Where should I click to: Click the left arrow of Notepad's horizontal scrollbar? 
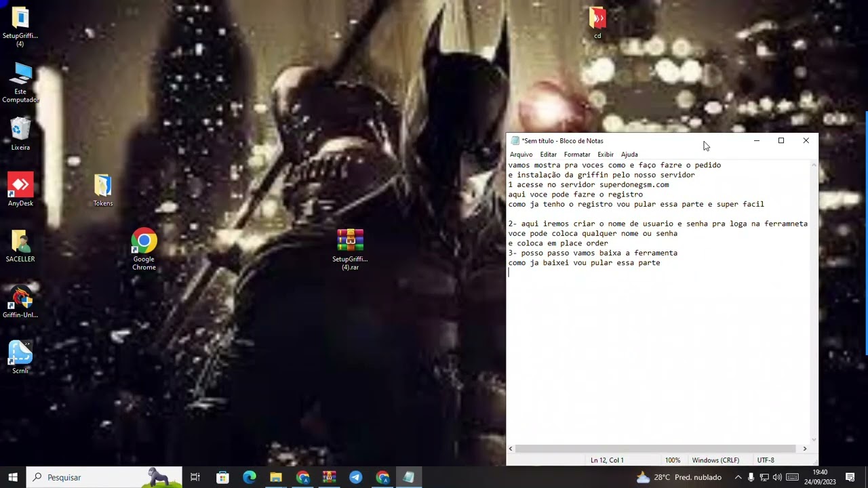(x=511, y=449)
